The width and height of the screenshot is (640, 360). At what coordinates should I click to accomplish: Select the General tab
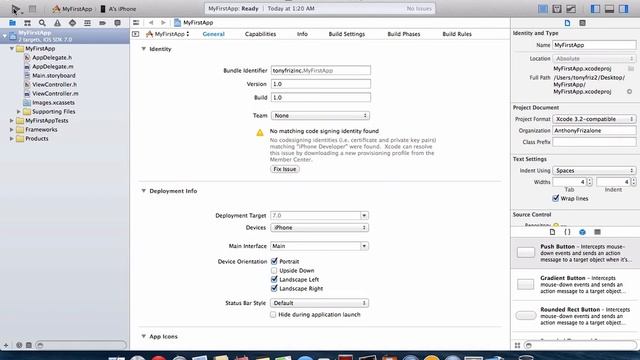click(x=213, y=34)
